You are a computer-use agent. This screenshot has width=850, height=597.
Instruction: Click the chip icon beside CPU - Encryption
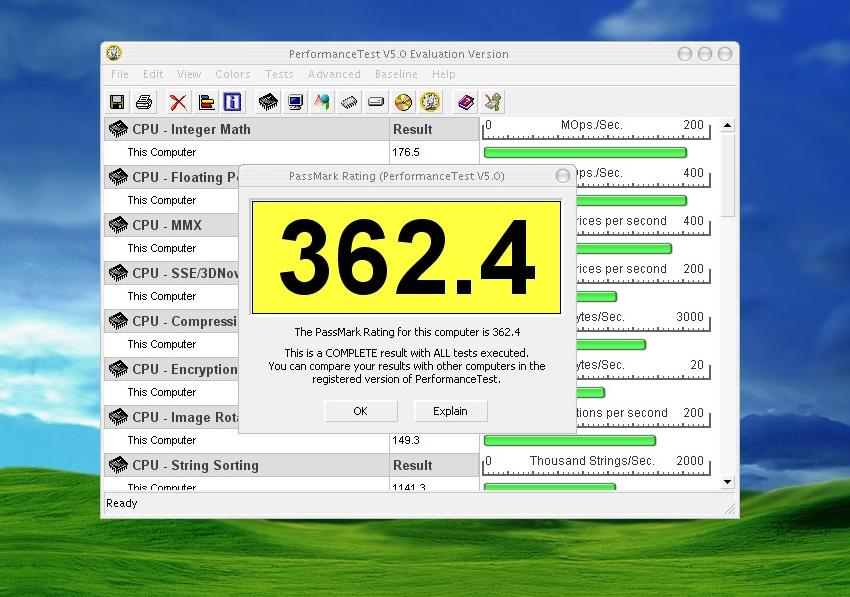[x=118, y=369]
